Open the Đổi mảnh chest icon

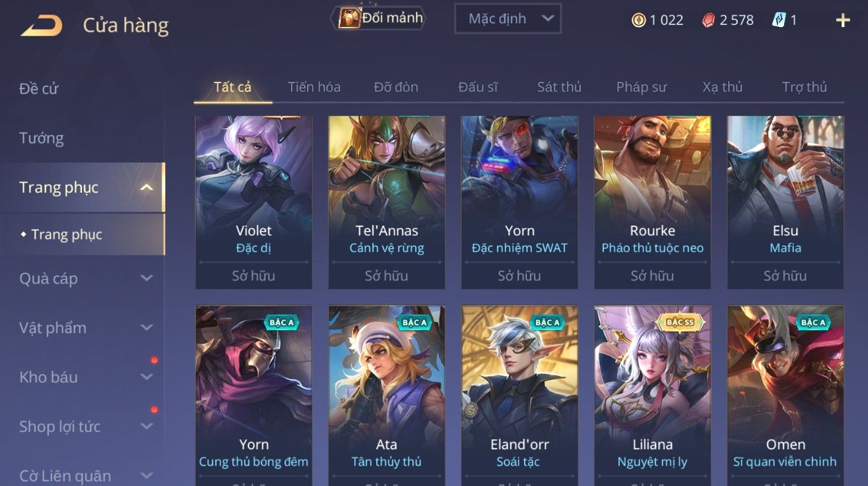coord(348,18)
